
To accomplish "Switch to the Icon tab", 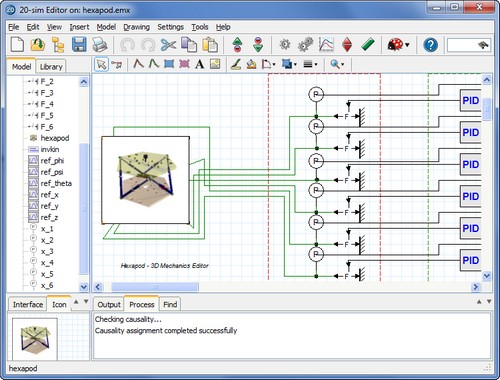I will (x=59, y=304).
